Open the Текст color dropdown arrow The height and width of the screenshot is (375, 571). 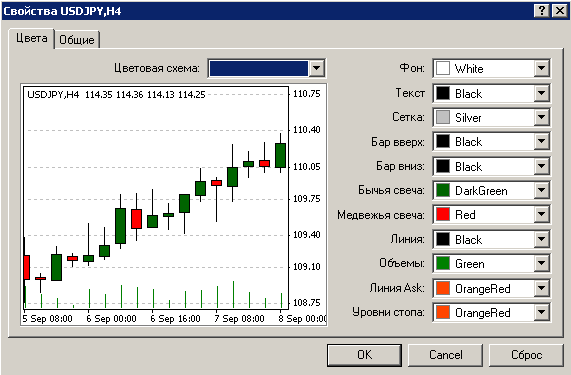[541, 93]
